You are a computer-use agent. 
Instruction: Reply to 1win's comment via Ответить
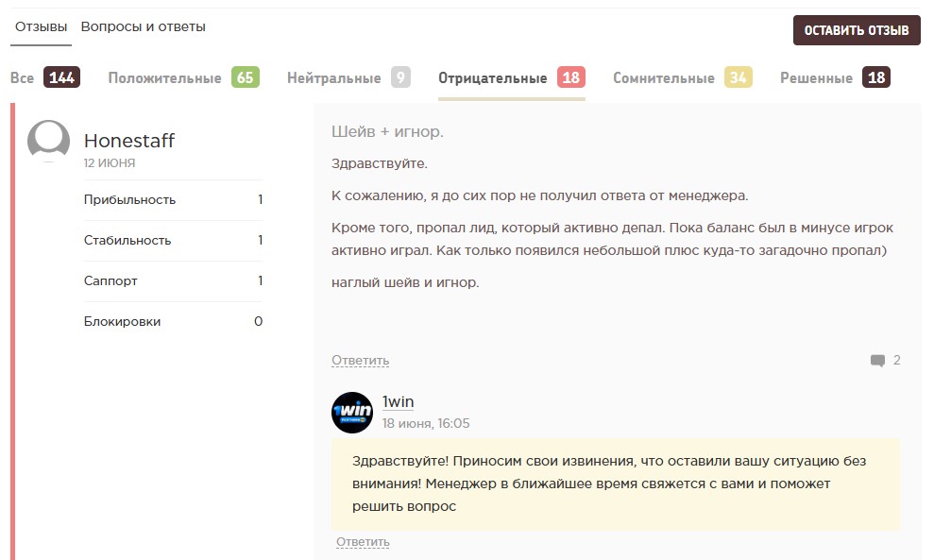click(363, 542)
